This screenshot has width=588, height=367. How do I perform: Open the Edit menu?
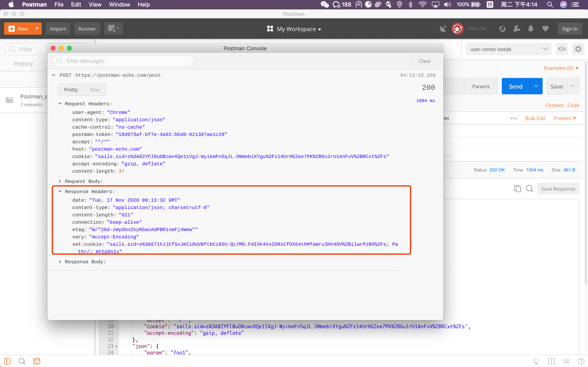pos(76,5)
